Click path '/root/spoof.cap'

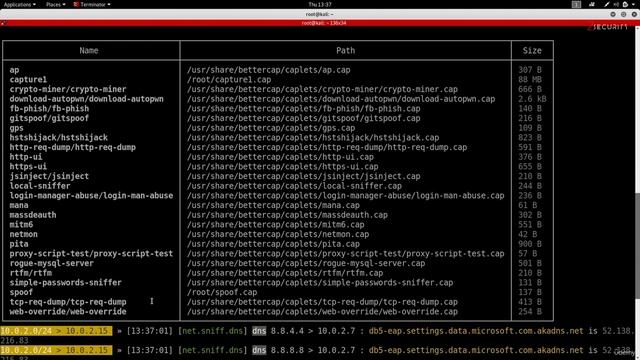coord(222,292)
